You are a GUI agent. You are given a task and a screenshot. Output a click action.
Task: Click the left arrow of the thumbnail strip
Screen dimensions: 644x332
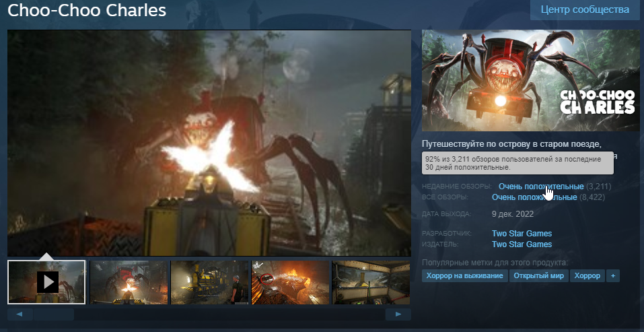coord(20,314)
